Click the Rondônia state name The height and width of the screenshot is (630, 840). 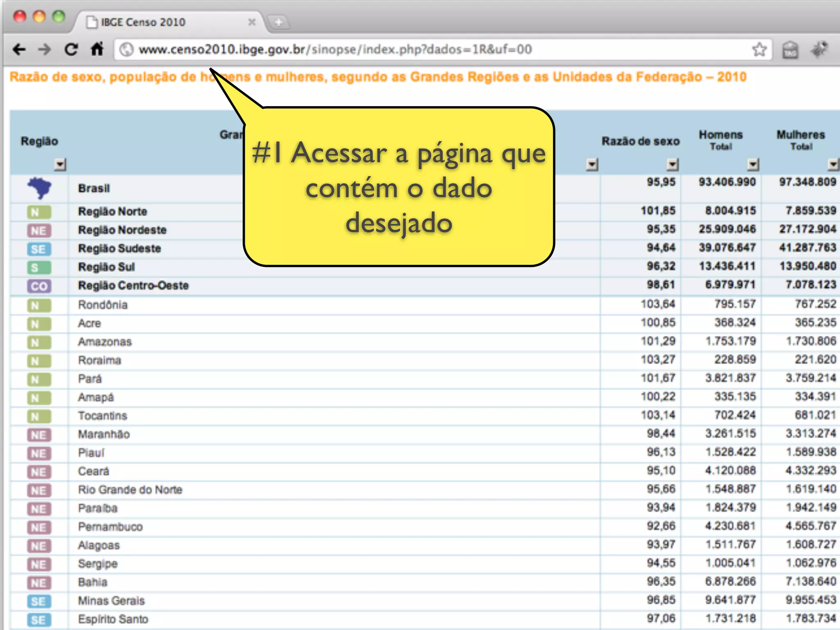103,305
